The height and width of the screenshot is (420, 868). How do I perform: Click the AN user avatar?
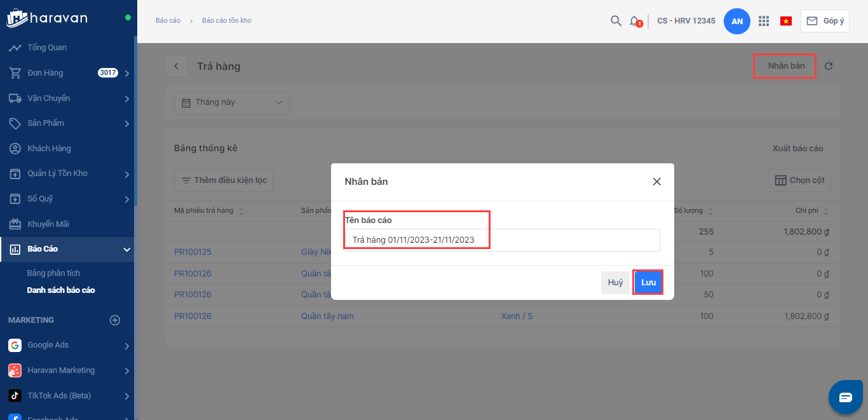pos(737,21)
